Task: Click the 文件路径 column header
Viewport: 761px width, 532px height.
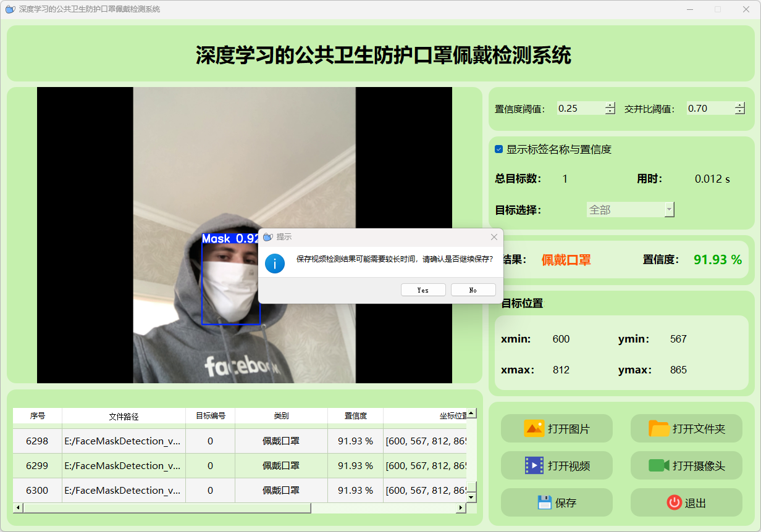Action: (x=124, y=416)
